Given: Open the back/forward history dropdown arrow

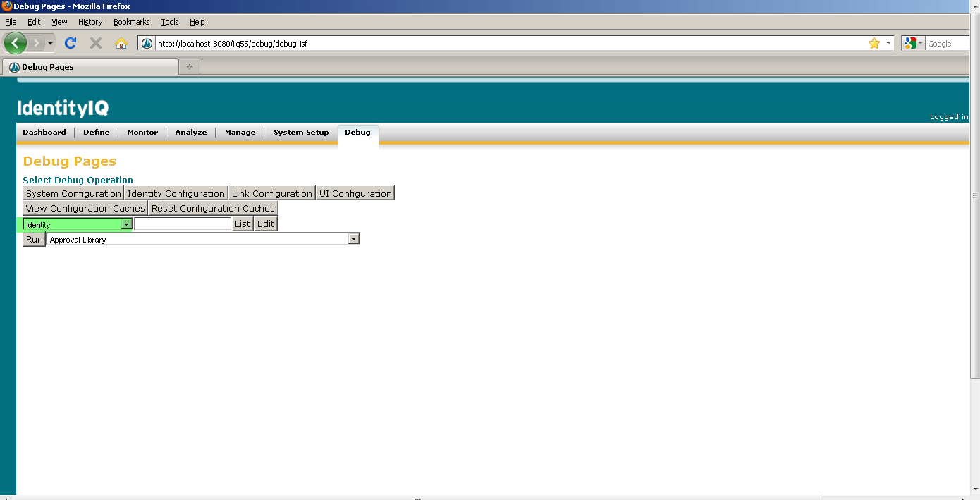Looking at the screenshot, I should pos(50,44).
